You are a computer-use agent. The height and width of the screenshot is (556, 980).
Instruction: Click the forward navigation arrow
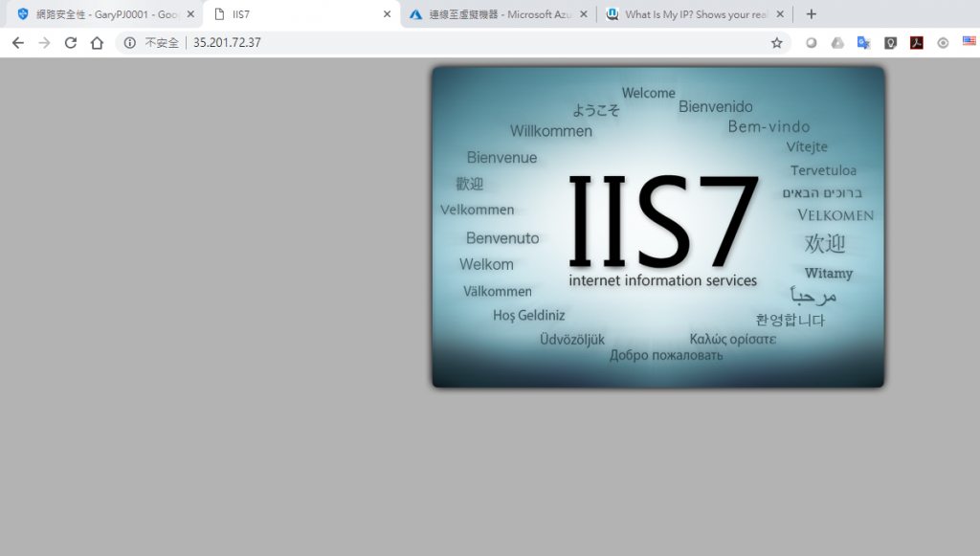[x=44, y=42]
